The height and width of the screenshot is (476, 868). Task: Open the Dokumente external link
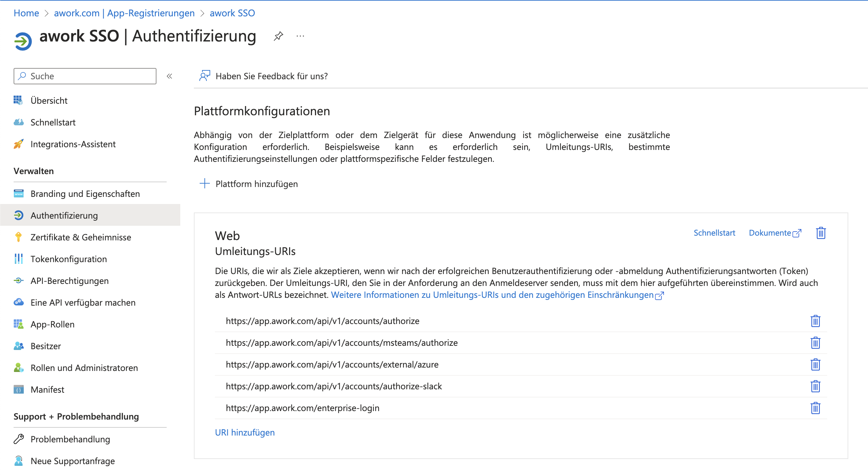[775, 233]
